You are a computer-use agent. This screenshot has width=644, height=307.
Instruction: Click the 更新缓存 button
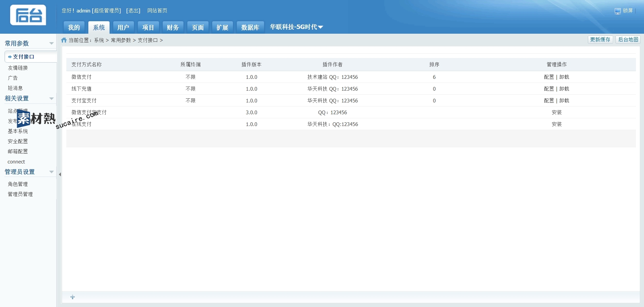pyautogui.click(x=600, y=40)
